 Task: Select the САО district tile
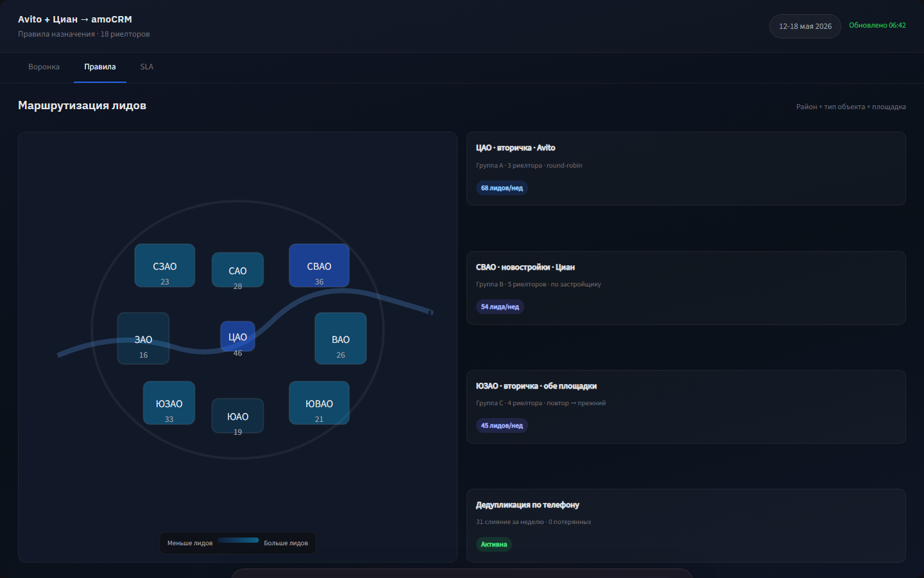pos(237,270)
